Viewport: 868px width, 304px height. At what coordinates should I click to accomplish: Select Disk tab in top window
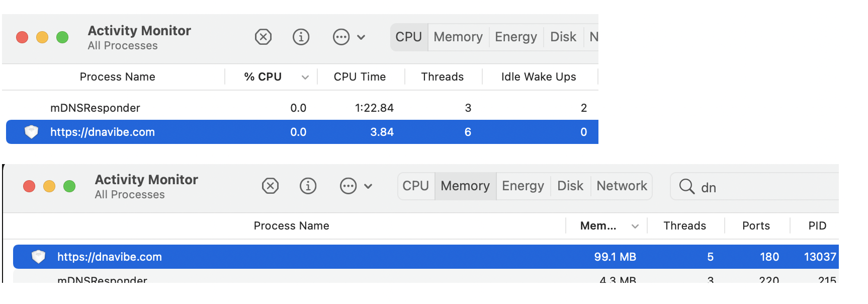(x=563, y=37)
